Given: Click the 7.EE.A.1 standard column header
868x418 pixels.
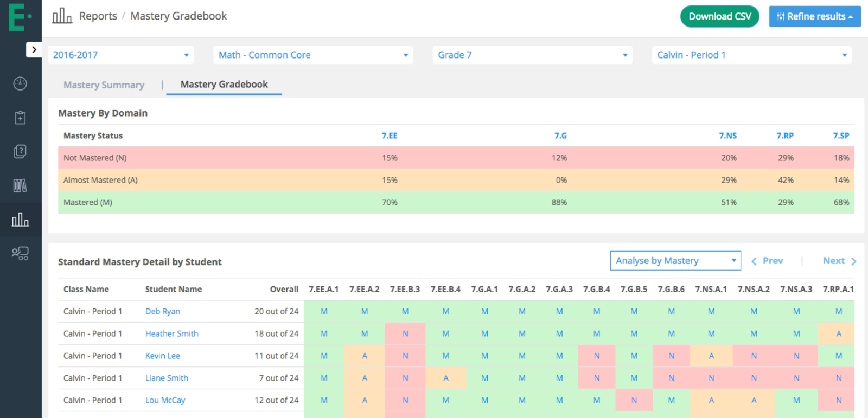Looking at the screenshot, I should click(x=324, y=289).
